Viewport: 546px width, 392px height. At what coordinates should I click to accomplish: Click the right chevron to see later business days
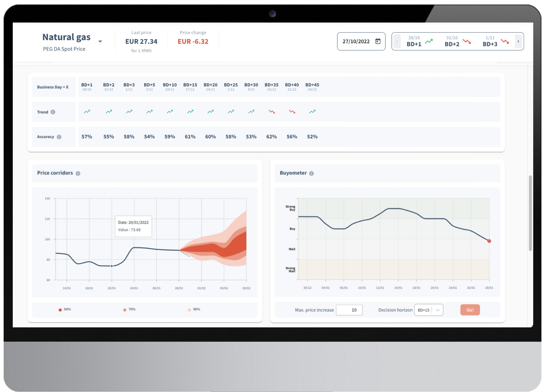[518, 41]
